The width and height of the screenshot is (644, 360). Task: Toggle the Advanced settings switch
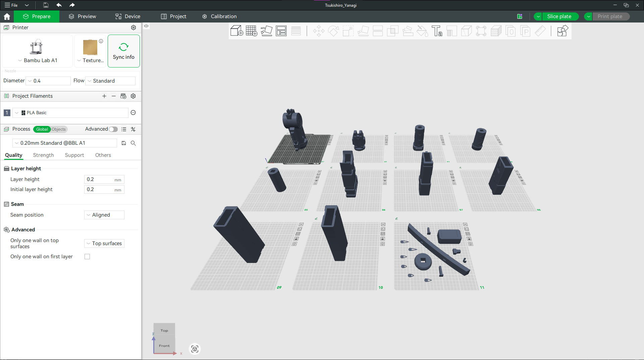pyautogui.click(x=113, y=129)
